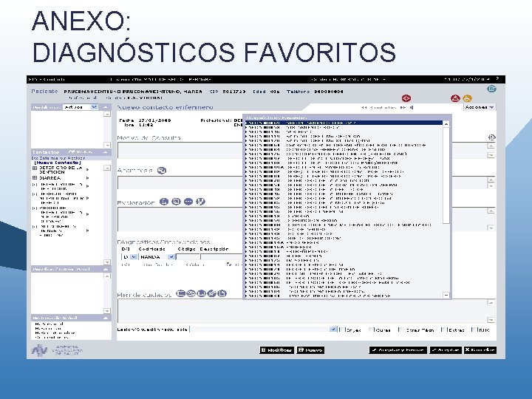Collapse the Contactos panel with its header arrow
Screen dimensions: 532x399
coord(106,152)
